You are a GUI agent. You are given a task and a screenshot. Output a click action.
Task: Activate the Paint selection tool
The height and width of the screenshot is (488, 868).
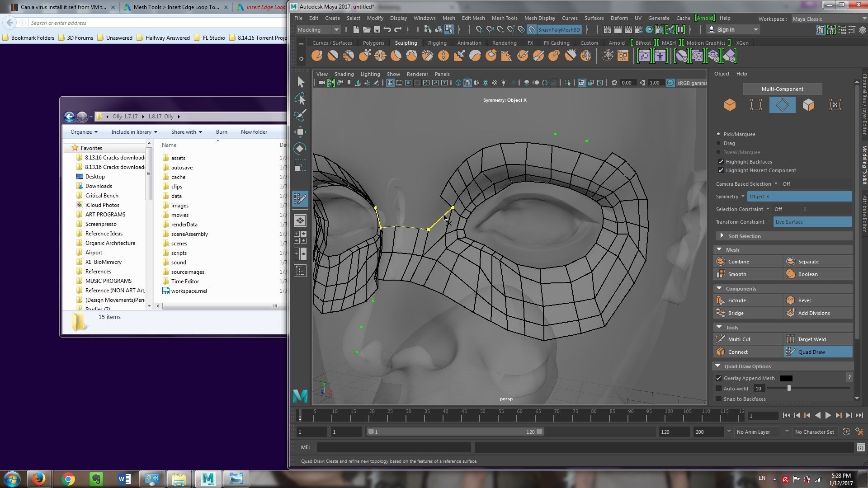click(x=300, y=115)
